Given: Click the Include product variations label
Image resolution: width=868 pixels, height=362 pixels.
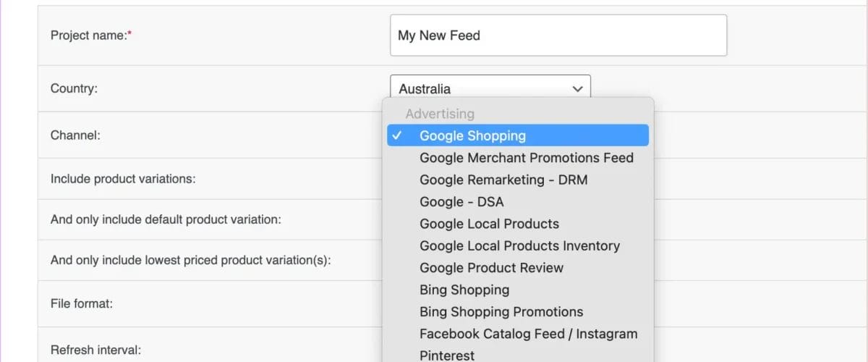Looking at the screenshot, I should coord(122,178).
